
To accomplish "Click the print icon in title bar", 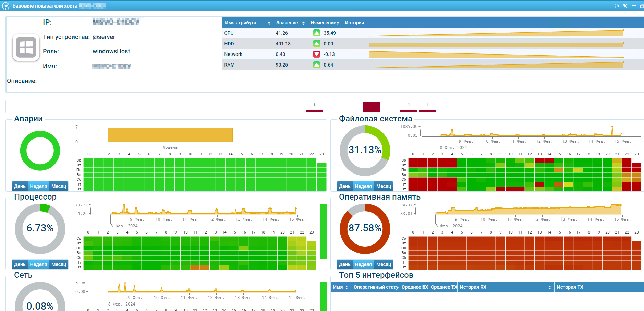I will tap(617, 6).
